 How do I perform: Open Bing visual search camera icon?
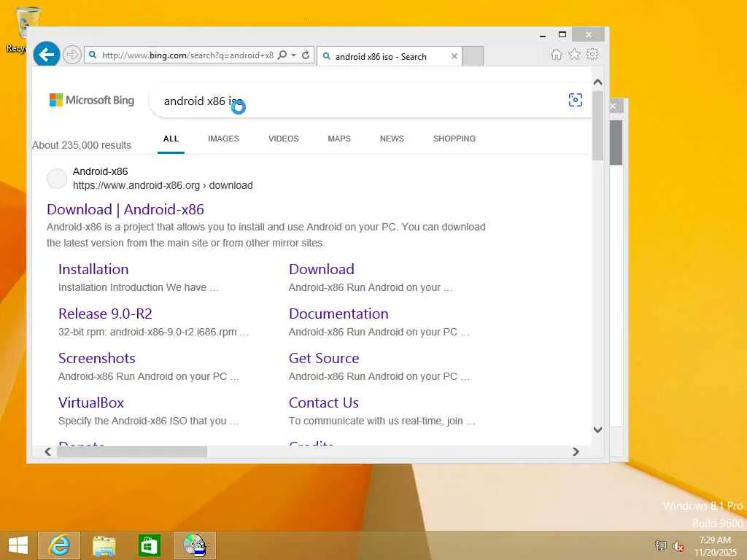(x=576, y=100)
